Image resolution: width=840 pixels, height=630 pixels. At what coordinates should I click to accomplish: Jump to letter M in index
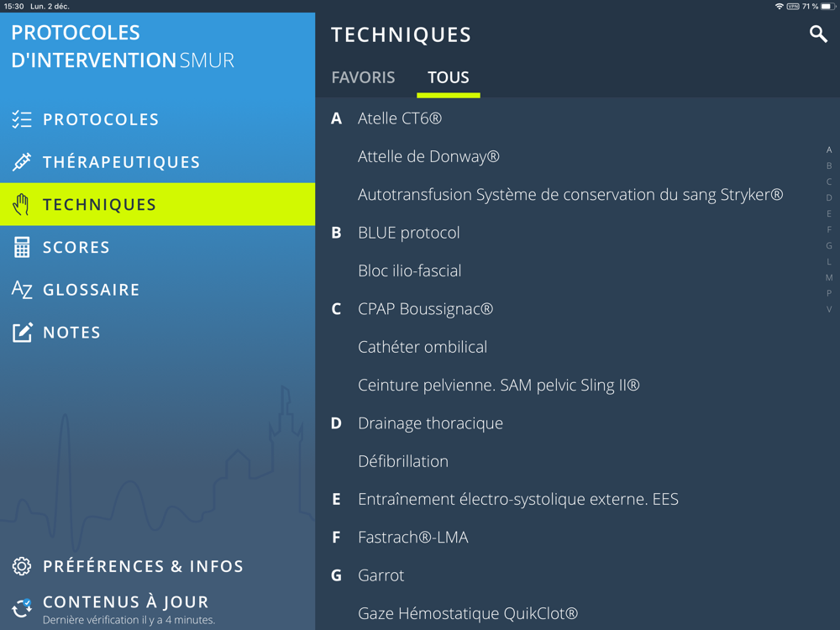coord(829,277)
